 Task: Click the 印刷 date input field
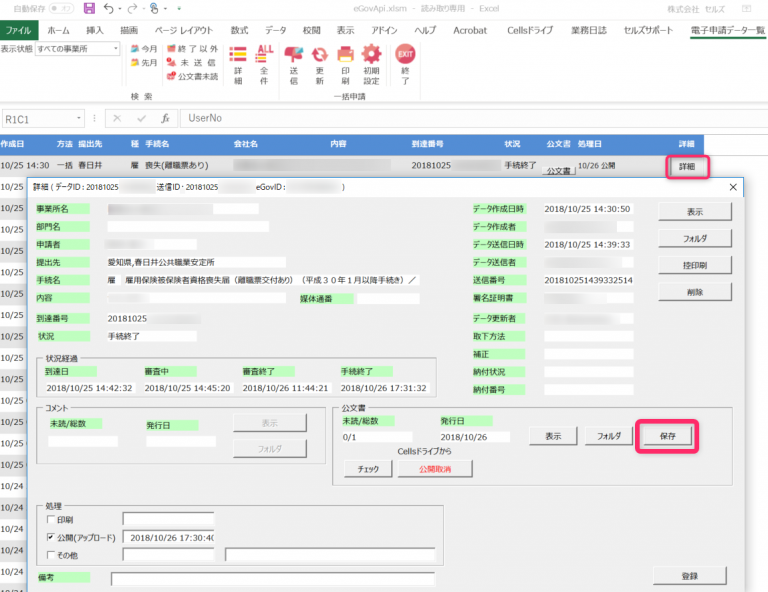[x=168, y=519]
